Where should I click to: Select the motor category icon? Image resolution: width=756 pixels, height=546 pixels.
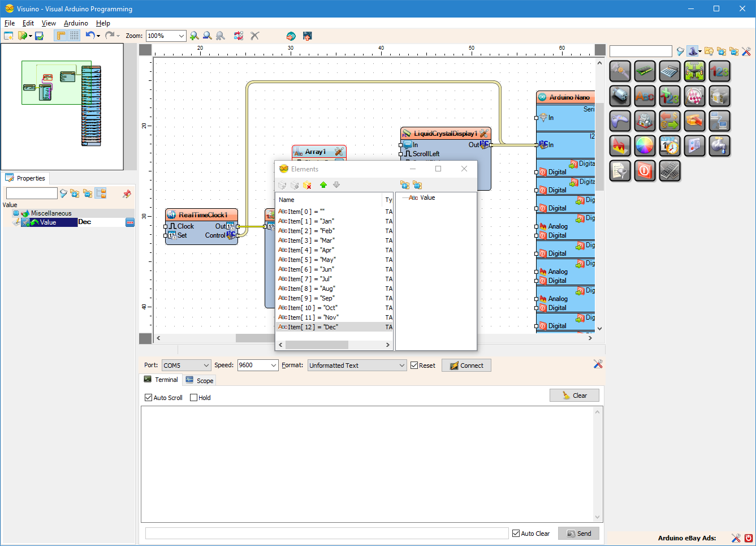pyautogui.click(x=620, y=96)
